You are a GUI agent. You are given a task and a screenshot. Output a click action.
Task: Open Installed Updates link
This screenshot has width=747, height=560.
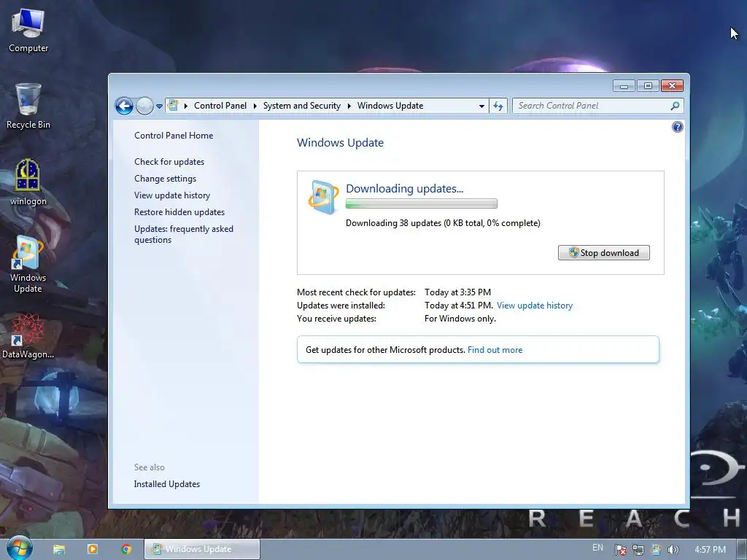(x=167, y=484)
